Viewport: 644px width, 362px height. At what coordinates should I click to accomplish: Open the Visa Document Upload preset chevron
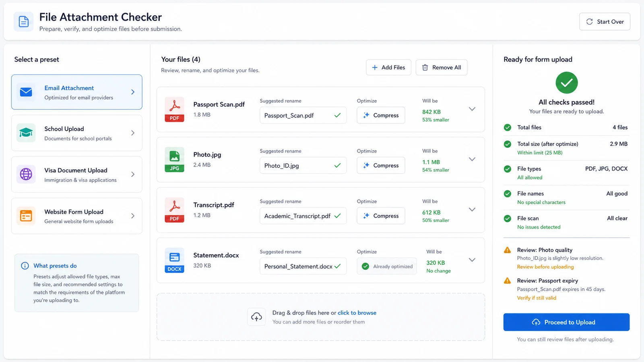(133, 174)
